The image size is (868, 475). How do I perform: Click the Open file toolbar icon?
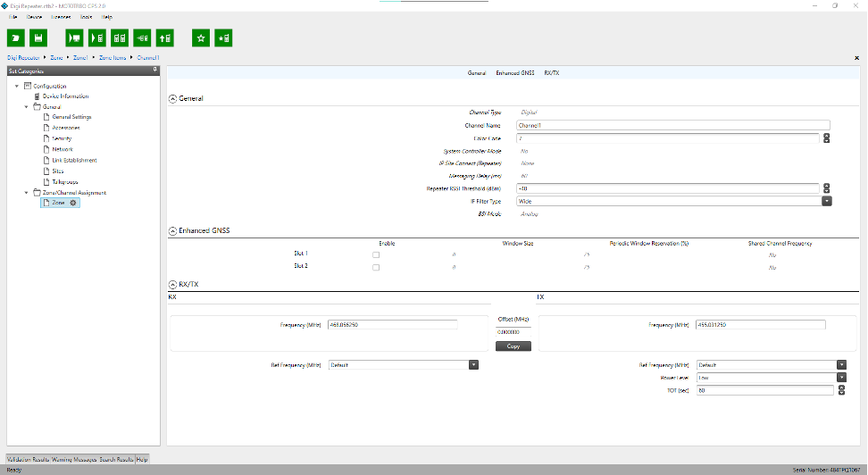(x=16, y=37)
